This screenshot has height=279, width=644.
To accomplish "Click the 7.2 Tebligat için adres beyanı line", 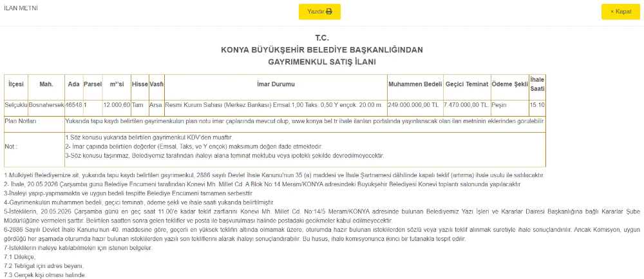I will point(44,266).
